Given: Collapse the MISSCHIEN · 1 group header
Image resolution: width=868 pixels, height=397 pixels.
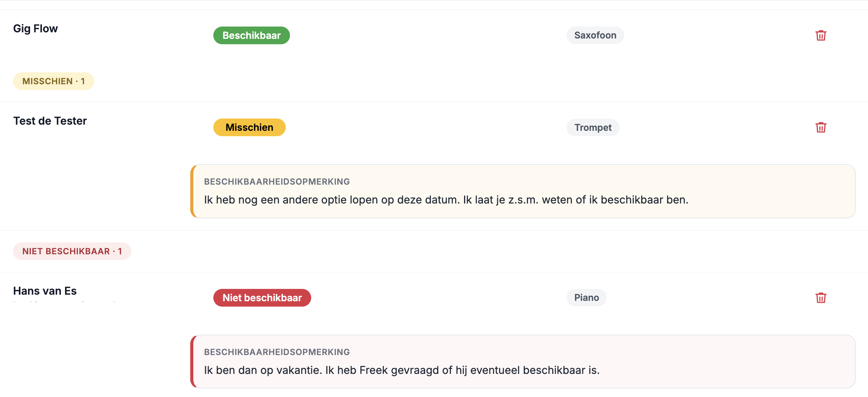Looking at the screenshot, I should [x=54, y=81].
